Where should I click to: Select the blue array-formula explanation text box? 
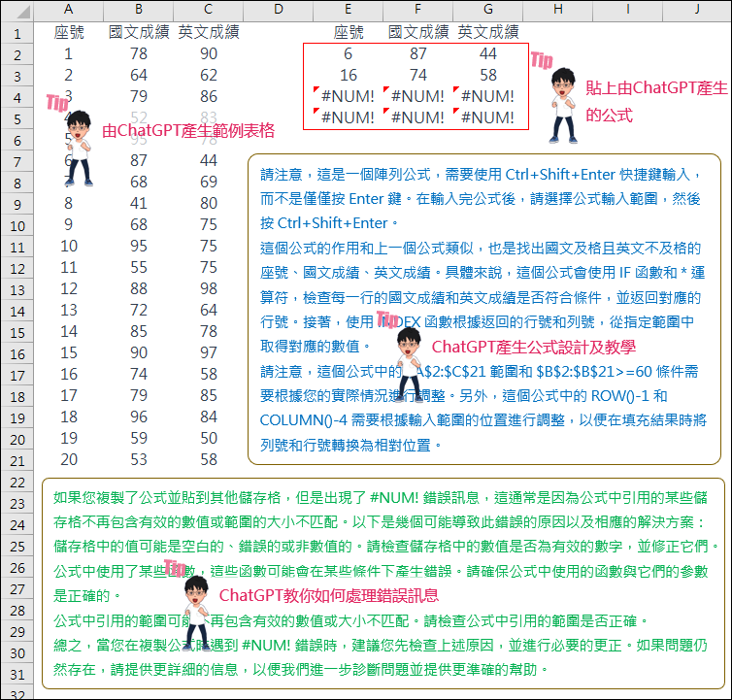tap(484, 309)
